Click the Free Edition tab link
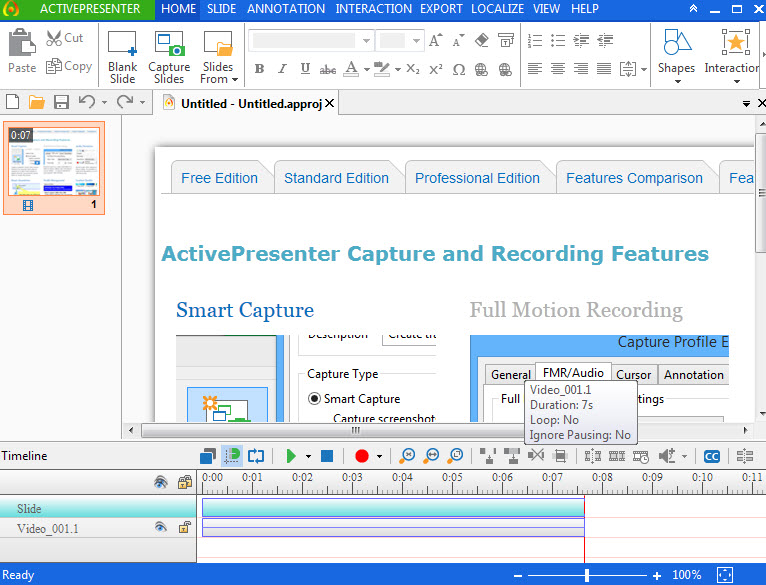Viewport: 766px width, 585px height. pyautogui.click(x=219, y=178)
